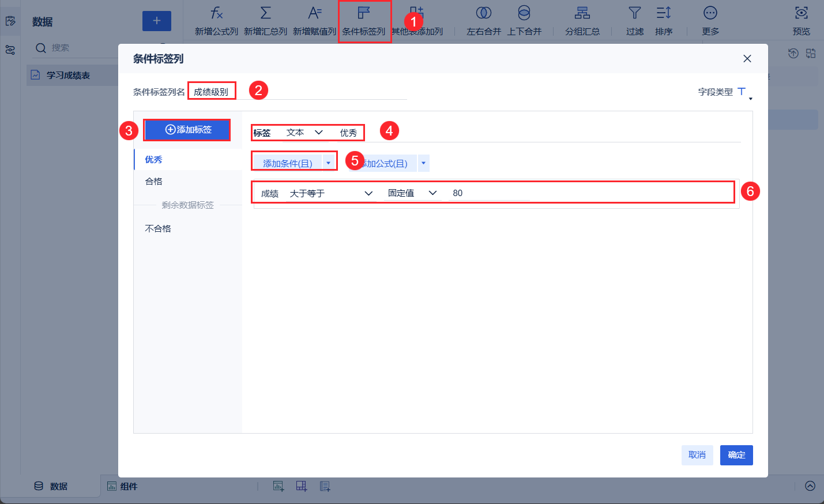Click the 过滤 funnel icon
The width and height of the screenshot is (824, 504).
tap(635, 13)
